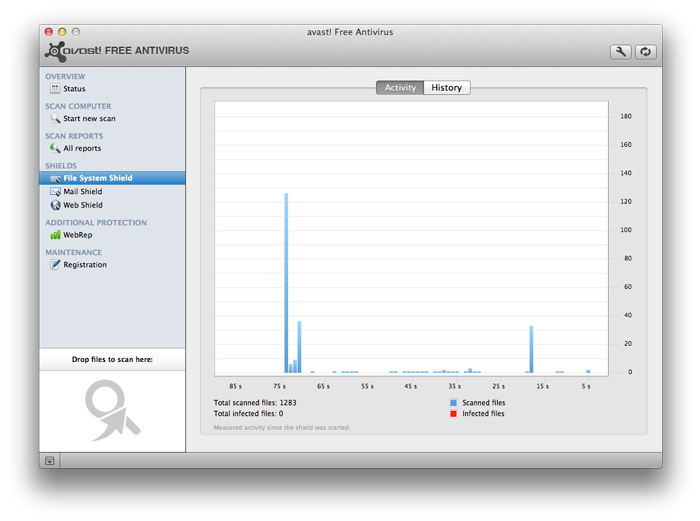Select the Activity tab
The height and width of the screenshot is (521, 700).
pyautogui.click(x=400, y=88)
